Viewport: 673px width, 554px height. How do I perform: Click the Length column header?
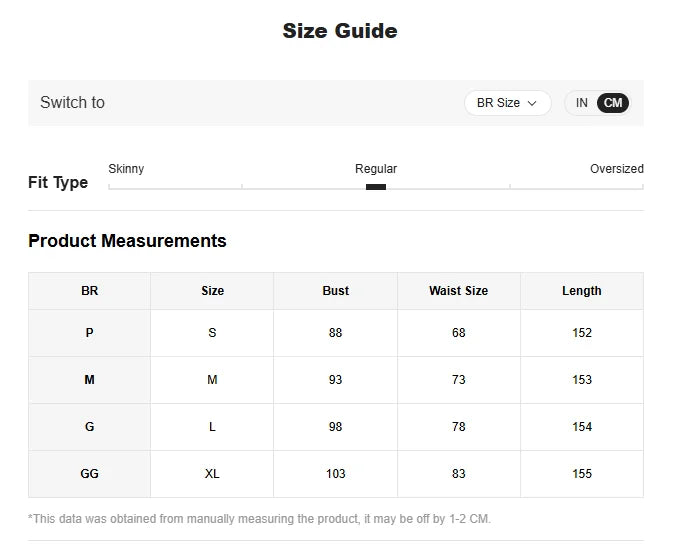[582, 291]
